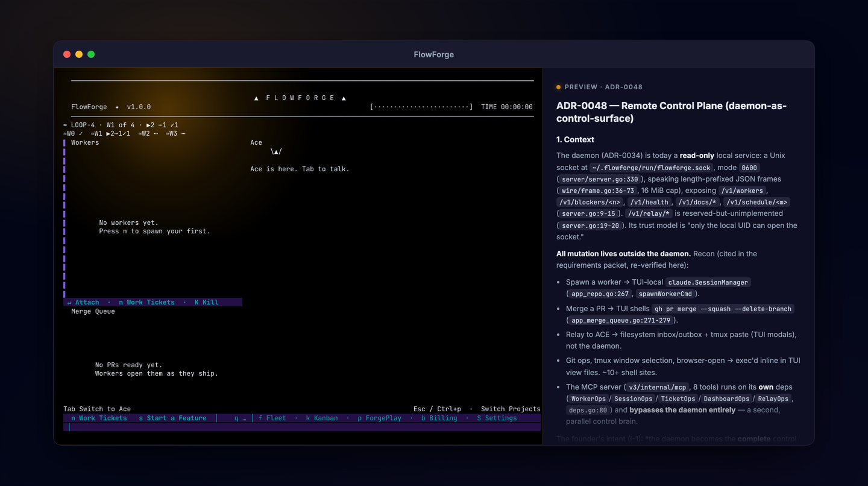Click the PREVIEW · ADR-0048 label
Viewport: 868px width, 486px height.
603,87
